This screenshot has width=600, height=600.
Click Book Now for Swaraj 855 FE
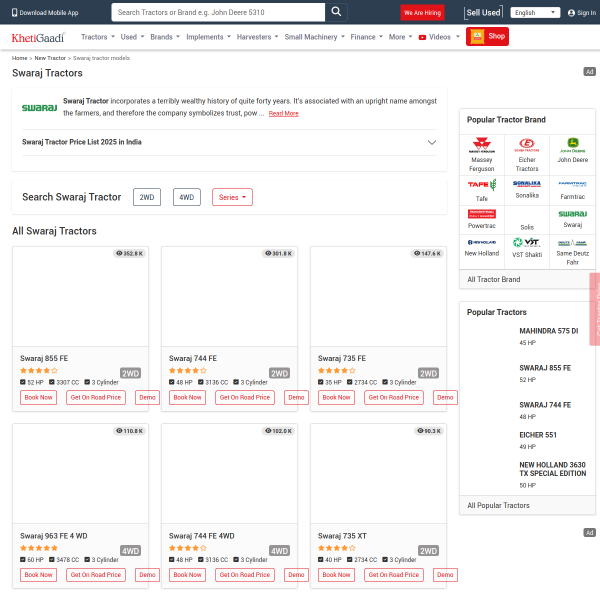pos(39,397)
